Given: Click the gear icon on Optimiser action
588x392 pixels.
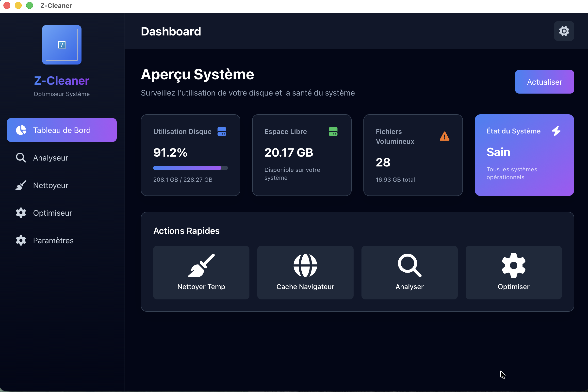Looking at the screenshot, I should [513, 265].
